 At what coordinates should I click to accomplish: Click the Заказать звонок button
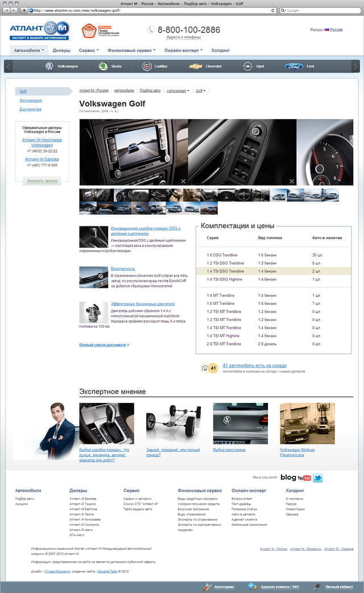tap(42, 181)
